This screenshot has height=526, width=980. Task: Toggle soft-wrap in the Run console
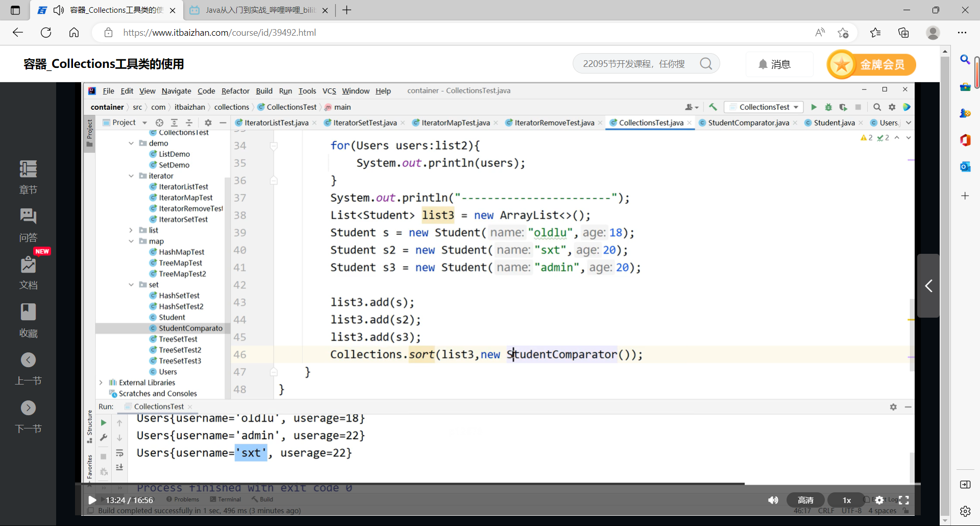pyautogui.click(x=119, y=453)
